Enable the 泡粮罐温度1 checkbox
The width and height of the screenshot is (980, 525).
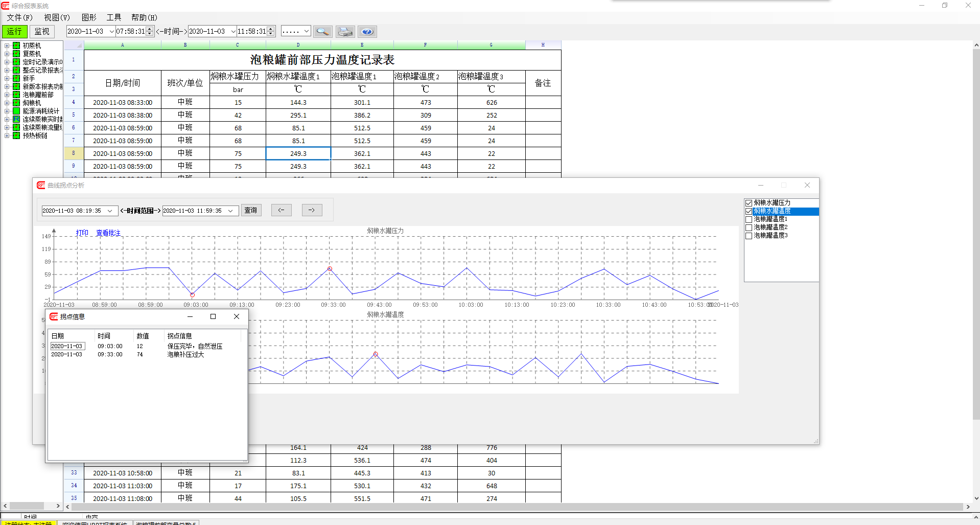point(749,219)
